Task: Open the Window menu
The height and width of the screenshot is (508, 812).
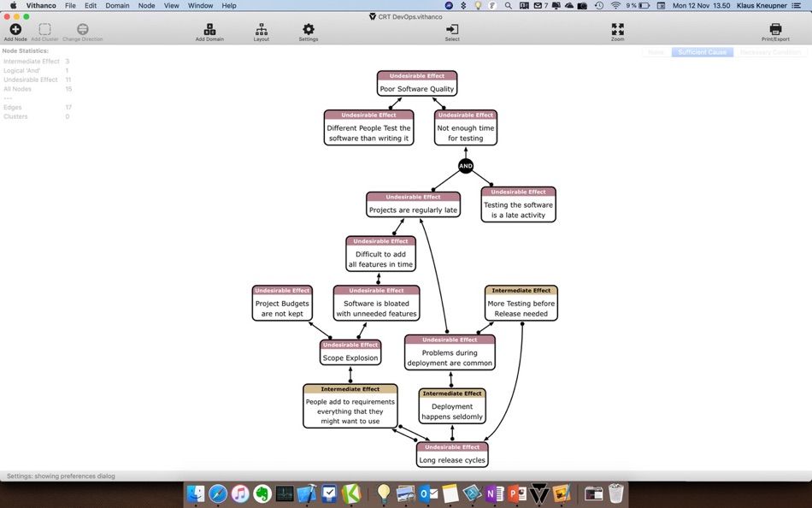Action: click(200, 6)
